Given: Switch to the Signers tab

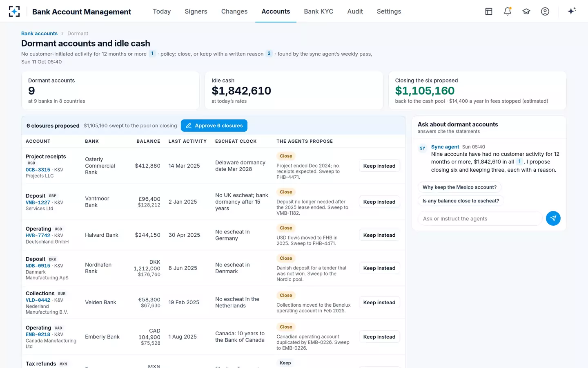Looking at the screenshot, I should coord(196,11).
